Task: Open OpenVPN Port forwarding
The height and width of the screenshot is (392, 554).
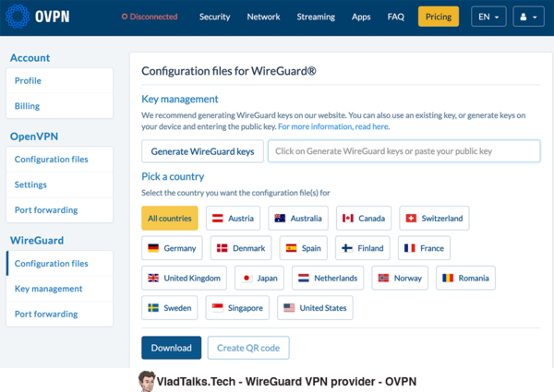Action: click(59, 210)
